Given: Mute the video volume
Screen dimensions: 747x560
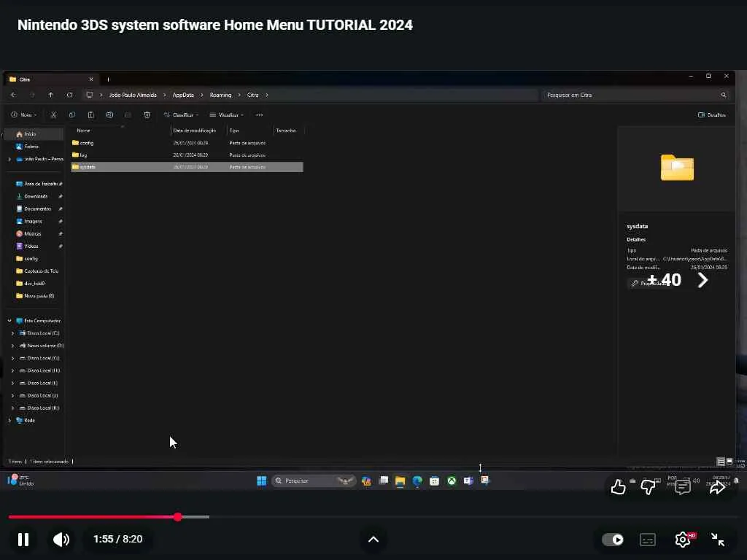Looking at the screenshot, I should click(61, 539).
